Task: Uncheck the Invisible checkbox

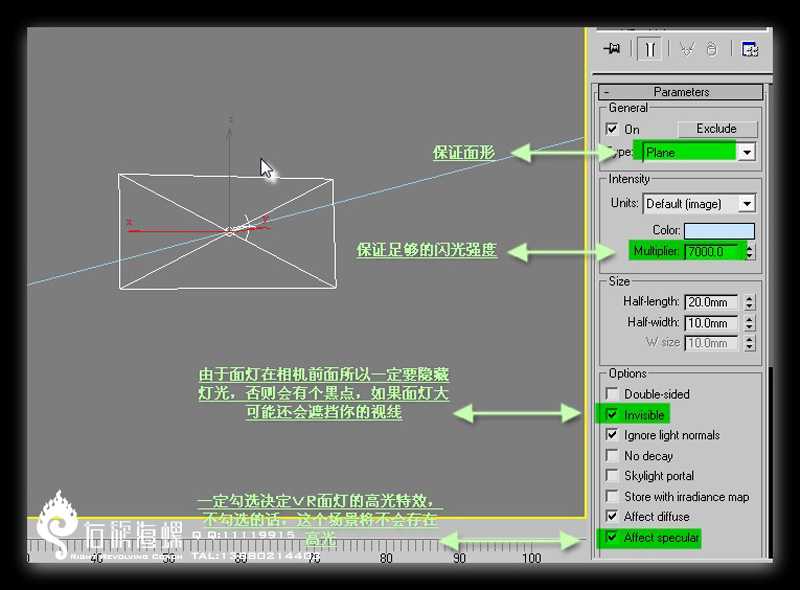Action: [x=611, y=414]
